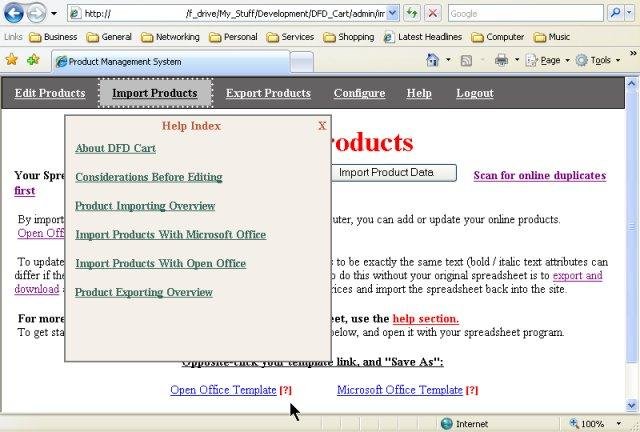The image size is (640, 432).
Task: Expand the zoom level dropdown arrow
Action: pos(619,424)
